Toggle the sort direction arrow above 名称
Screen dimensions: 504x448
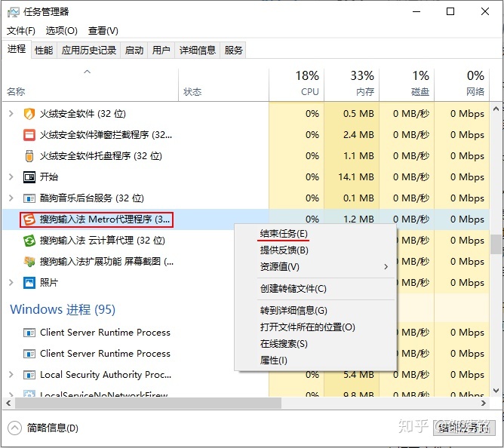87,72
